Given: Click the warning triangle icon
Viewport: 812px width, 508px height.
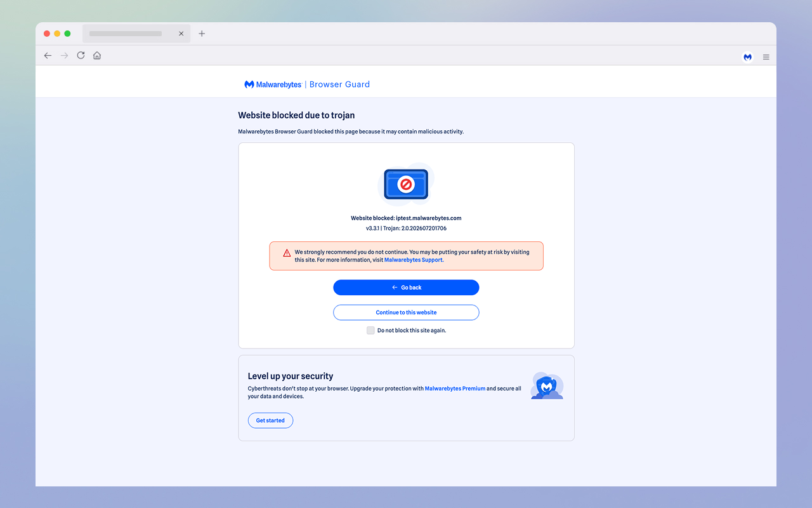Looking at the screenshot, I should pyautogui.click(x=287, y=253).
